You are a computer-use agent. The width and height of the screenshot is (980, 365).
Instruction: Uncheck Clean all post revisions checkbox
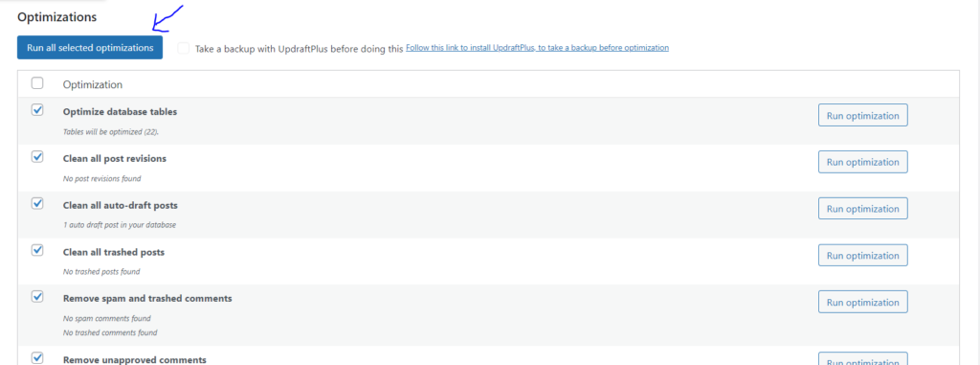coord(37,157)
